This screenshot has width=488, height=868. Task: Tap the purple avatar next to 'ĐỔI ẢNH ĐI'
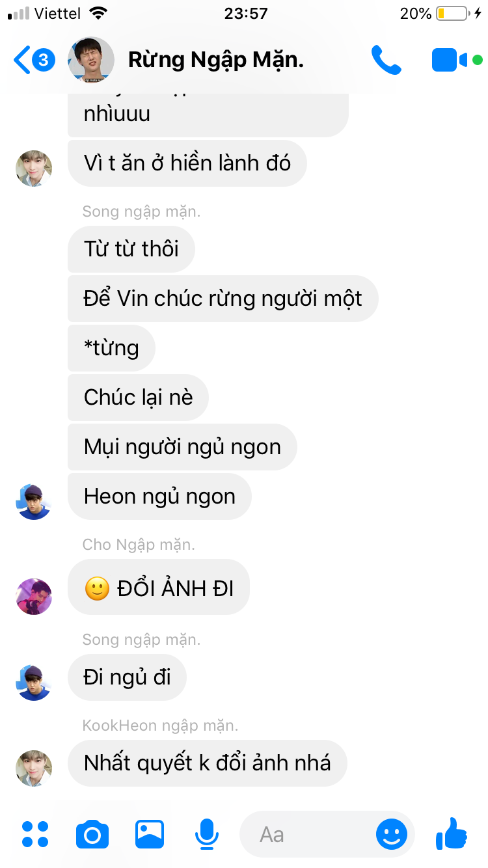click(34, 596)
